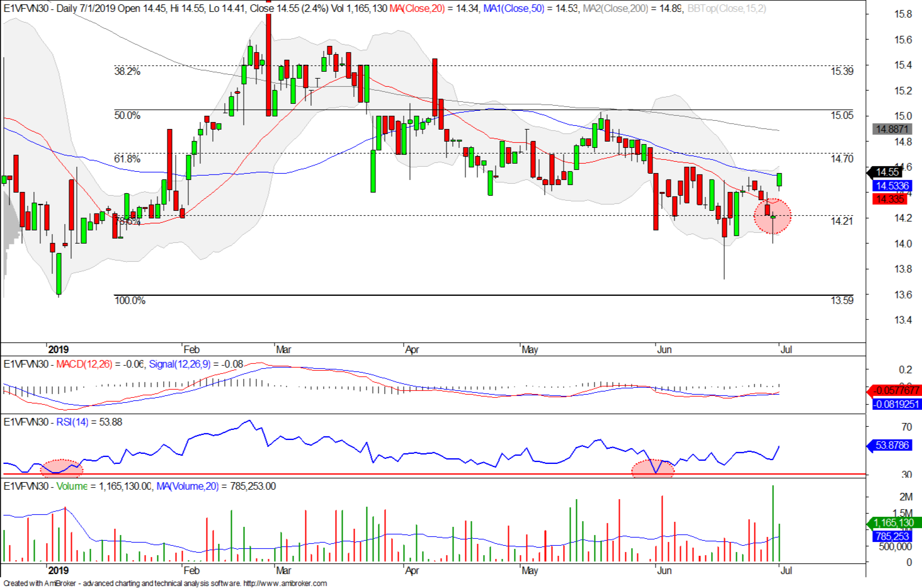
Task: Click the 15.39 Fibonacci price value
Action: coord(841,72)
